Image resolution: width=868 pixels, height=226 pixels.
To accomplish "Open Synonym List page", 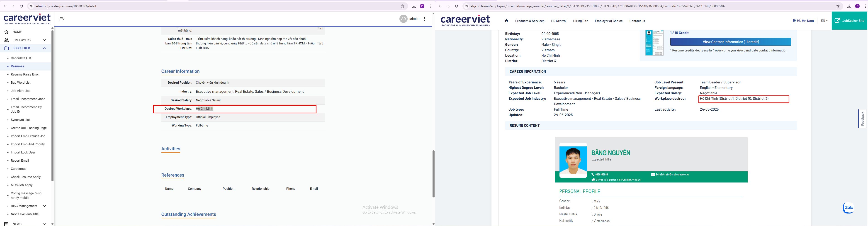I will 20,119.
